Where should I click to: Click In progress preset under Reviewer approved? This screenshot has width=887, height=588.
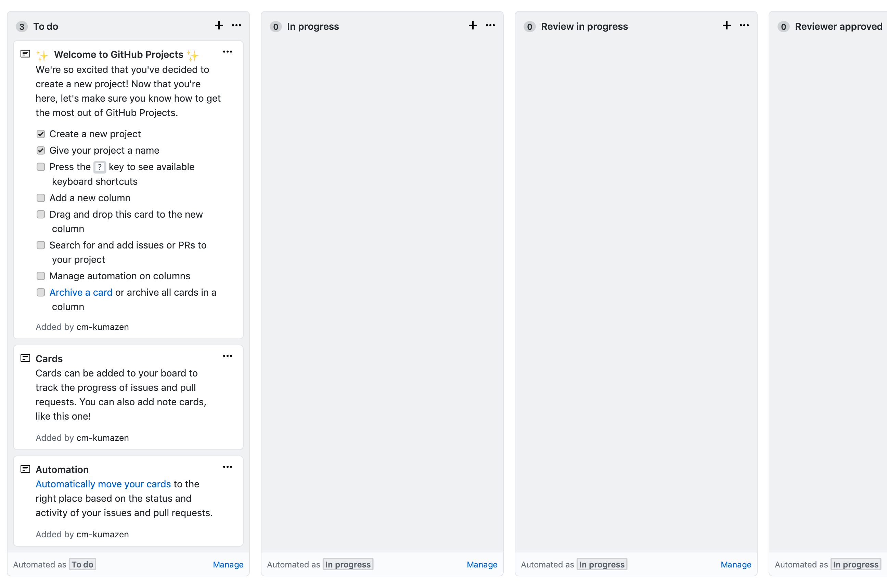pyautogui.click(x=856, y=564)
